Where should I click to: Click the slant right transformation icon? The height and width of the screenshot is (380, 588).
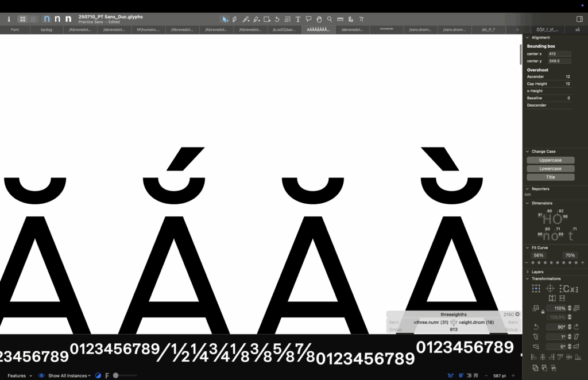coord(577,336)
